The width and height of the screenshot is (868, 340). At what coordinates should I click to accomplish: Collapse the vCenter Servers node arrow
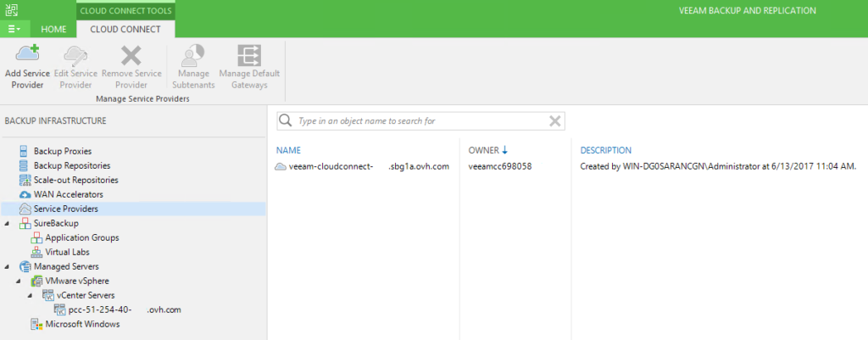pyautogui.click(x=30, y=295)
